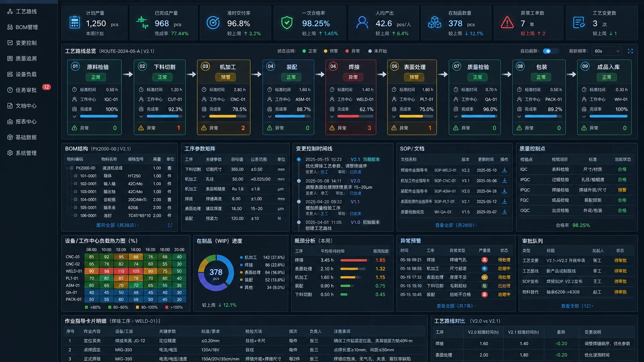Open the 刷新频率 60s dropdown
Screen dimensions: 644x362
click(x=606, y=51)
